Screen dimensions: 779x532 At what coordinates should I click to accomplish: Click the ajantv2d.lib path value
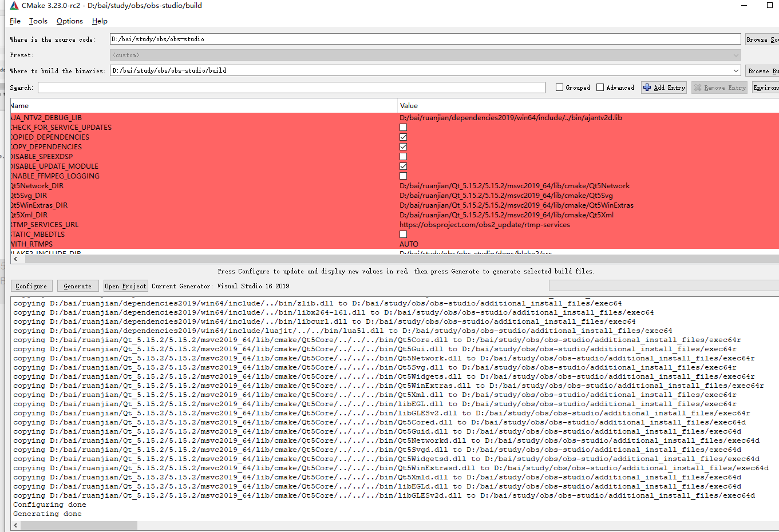(x=511, y=118)
